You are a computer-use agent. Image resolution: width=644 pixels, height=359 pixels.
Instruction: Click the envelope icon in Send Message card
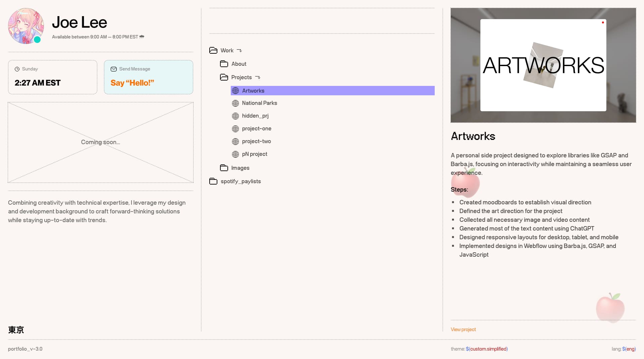tap(114, 69)
